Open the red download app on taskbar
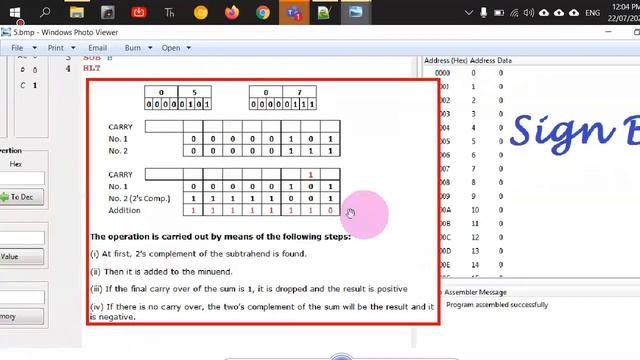 tap(139, 12)
